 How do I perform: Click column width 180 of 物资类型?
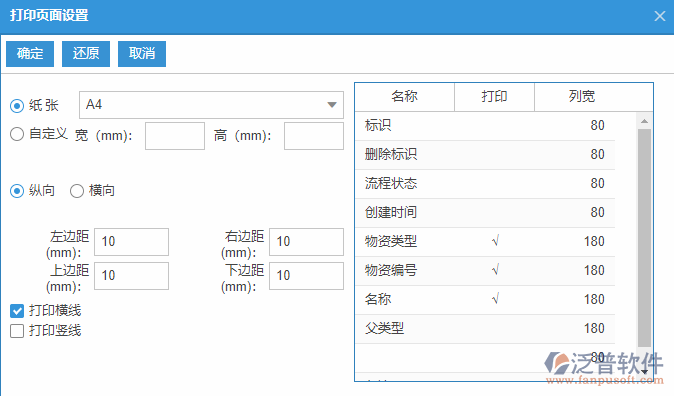pyautogui.click(x=594, y=241)
